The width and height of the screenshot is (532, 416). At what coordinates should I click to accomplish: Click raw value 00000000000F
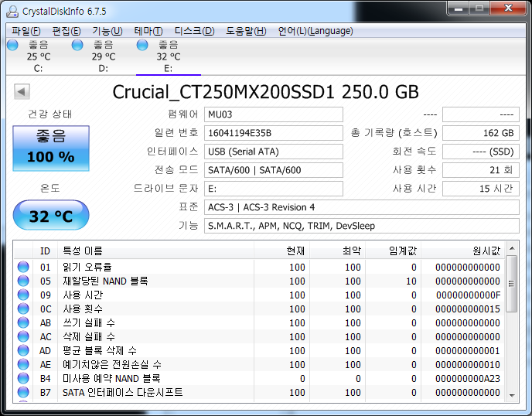click(x=468, y=295)
